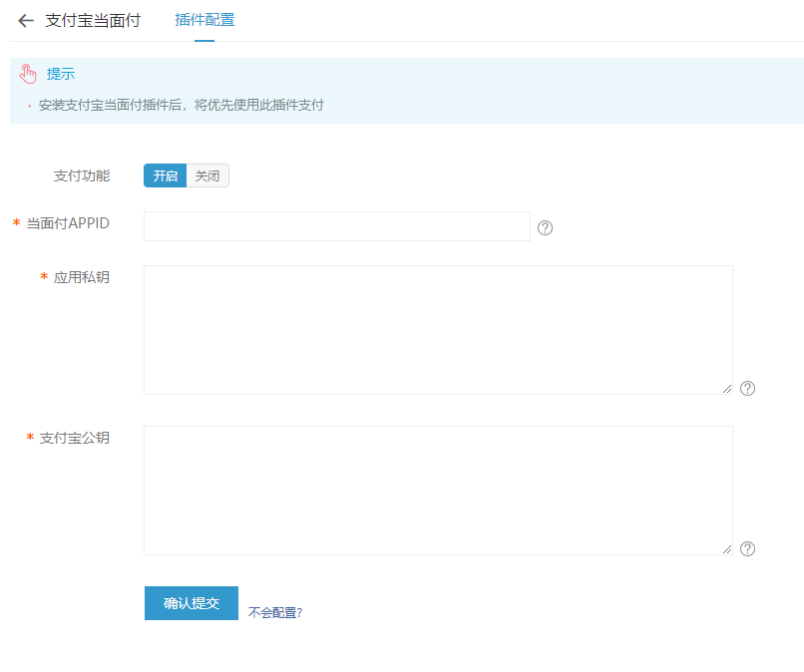The width and height of the screenshot is (804, 672).
Task: Select the 应用私钥 label
Action: click(82, 277)
